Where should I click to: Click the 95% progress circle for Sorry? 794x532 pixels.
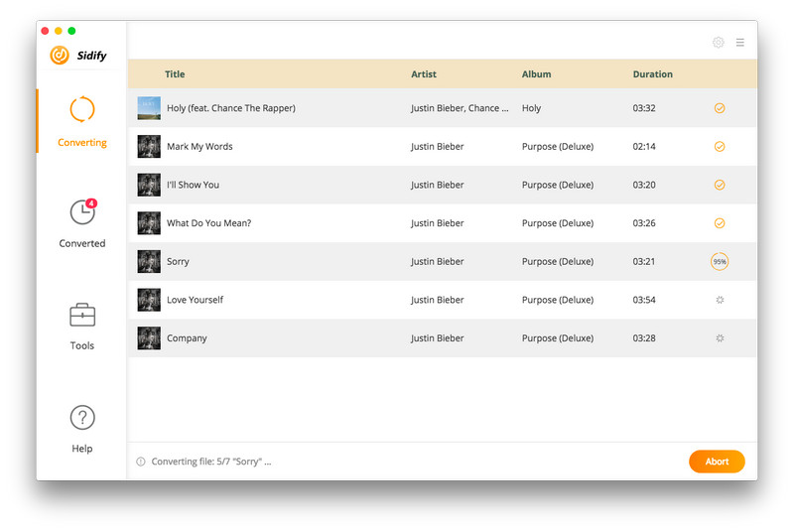[719, 262]
